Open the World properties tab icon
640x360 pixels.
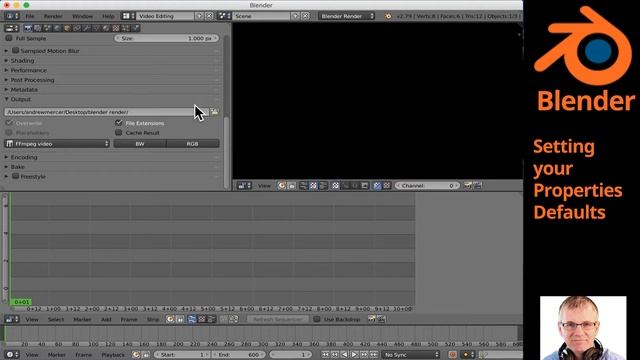[57, 28]
